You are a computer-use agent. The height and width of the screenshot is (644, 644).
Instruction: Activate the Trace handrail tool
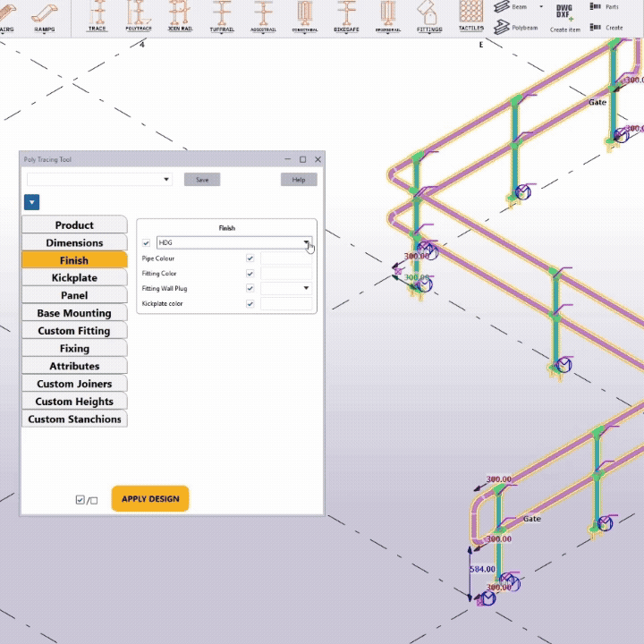[x=97, y=15]
